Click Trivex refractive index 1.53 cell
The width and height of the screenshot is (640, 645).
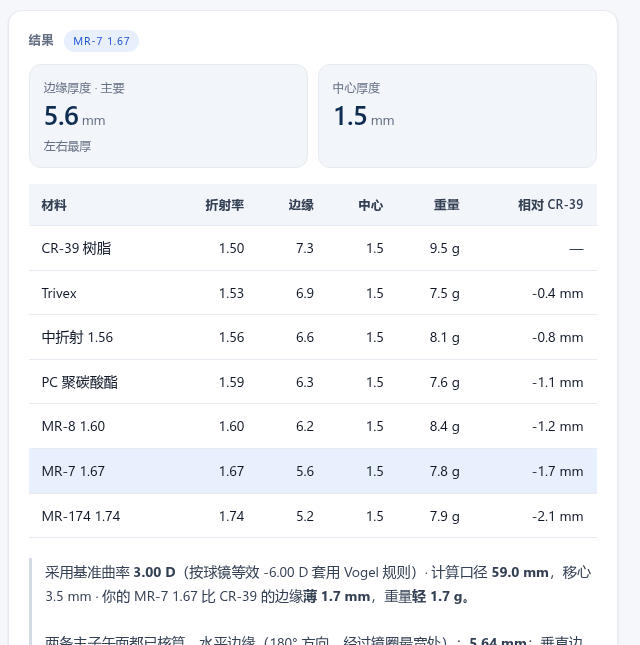tap(232, 293)
